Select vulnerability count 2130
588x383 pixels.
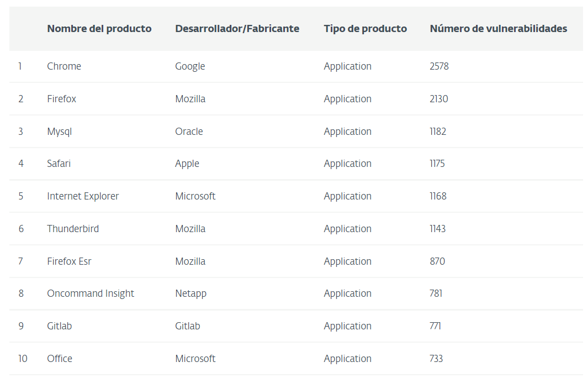pos(439,99)
